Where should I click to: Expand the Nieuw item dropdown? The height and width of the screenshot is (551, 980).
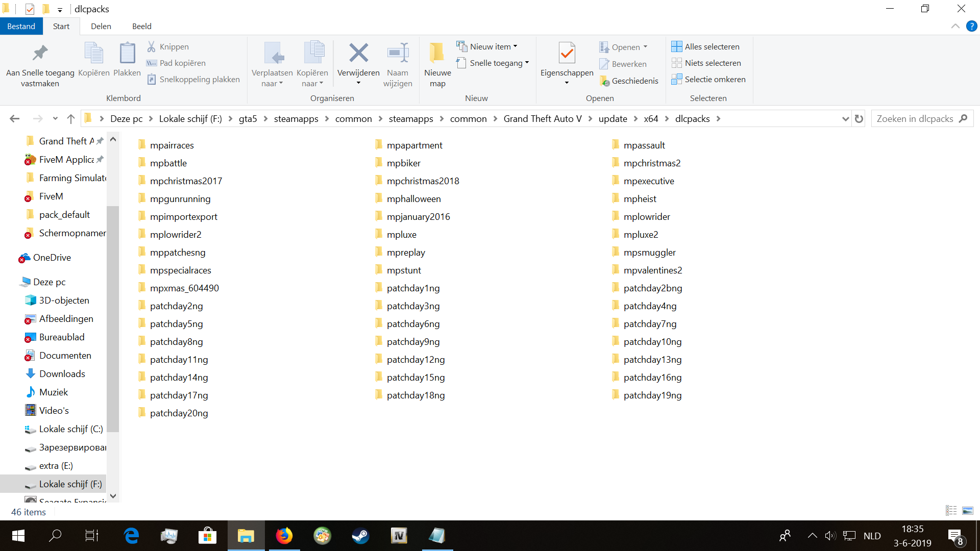click(x=516, y=46)
